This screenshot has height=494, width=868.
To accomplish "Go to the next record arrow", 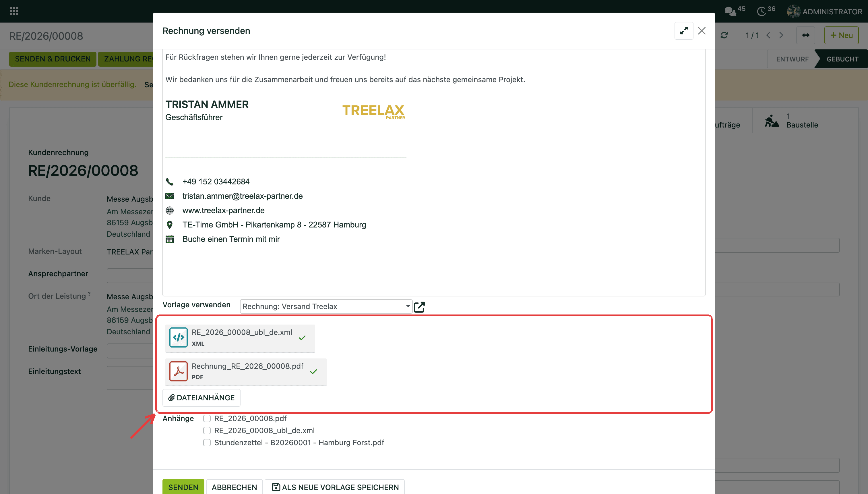I will (781, 35).
